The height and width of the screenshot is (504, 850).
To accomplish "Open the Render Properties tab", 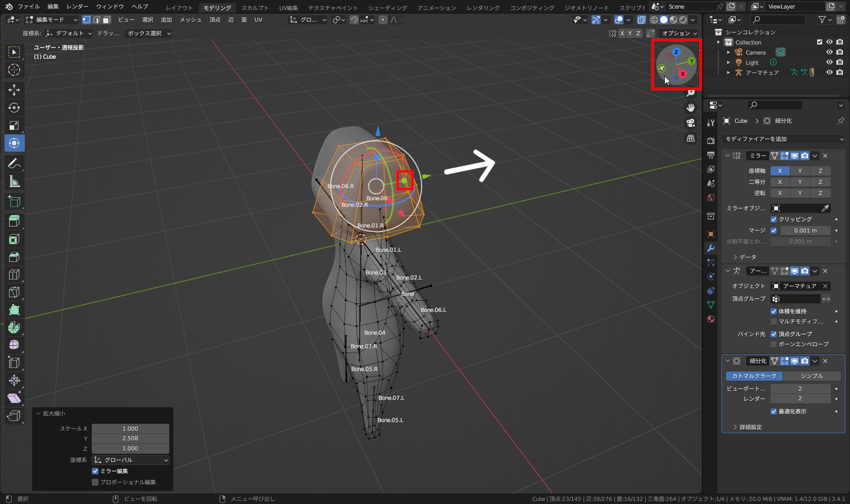I will click(x=710, y=140).
